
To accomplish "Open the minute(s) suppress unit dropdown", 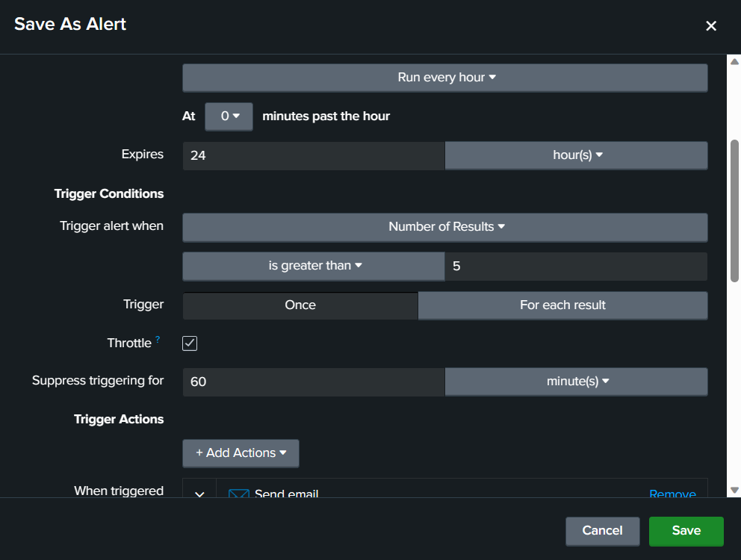I will [576, 382].
